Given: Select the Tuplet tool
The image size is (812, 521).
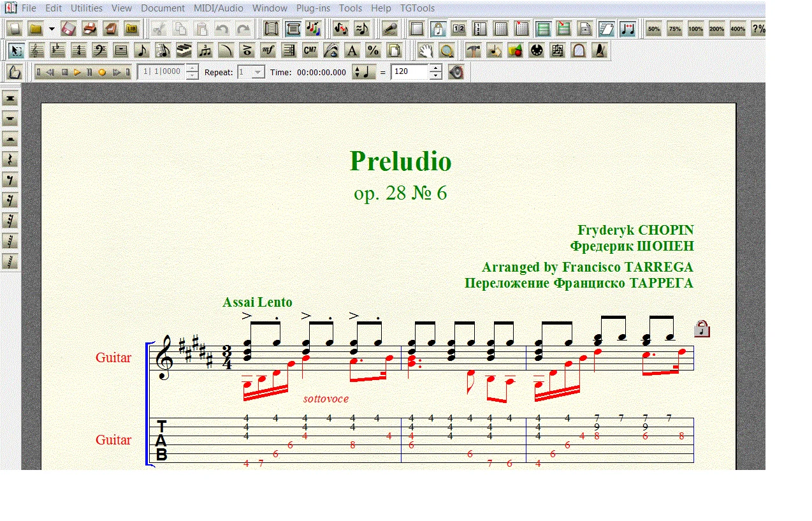Looking at the screenshot, I should tap(205, 50).
